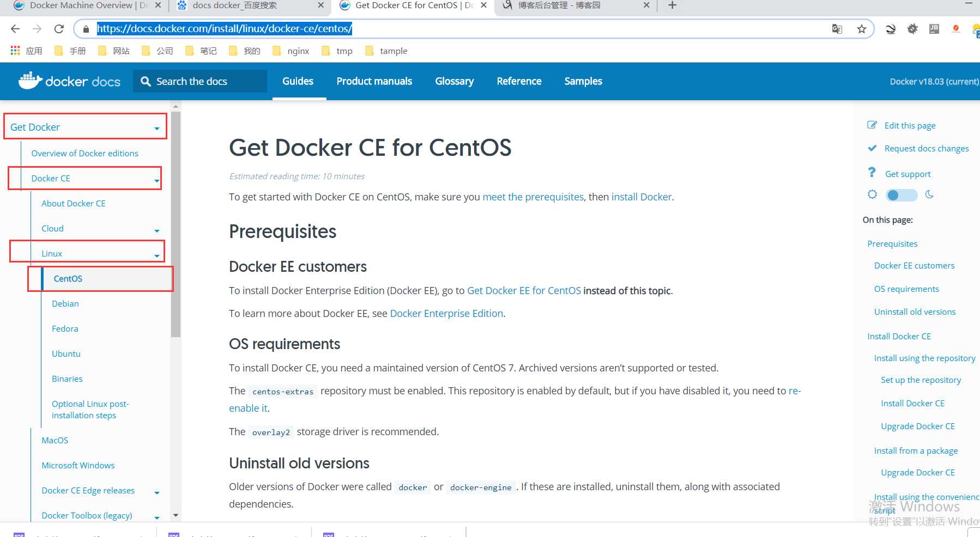This screenshot has width=980, height=537.
Task: Collapse the Linux sidebar section arrow
Action: pos(157,255)
